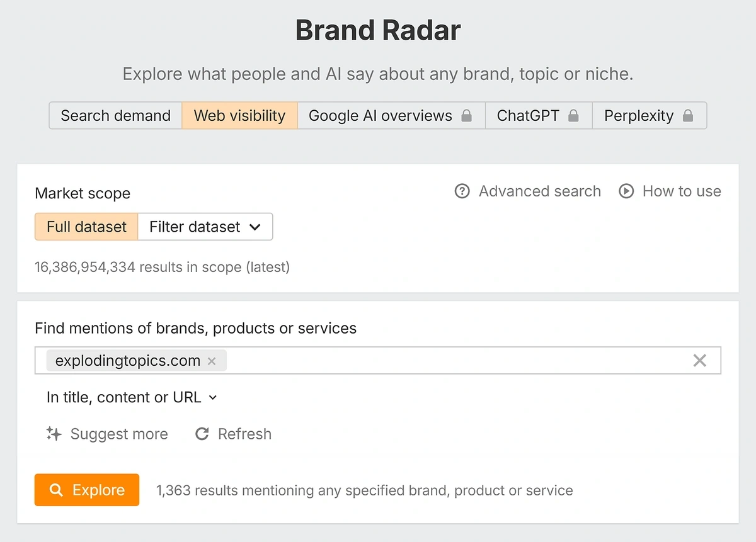Image resolution: width=756 pixels, height=542 pixels.
Task: Click the lock icon beside Perplexity
Action: coord(688,116)
